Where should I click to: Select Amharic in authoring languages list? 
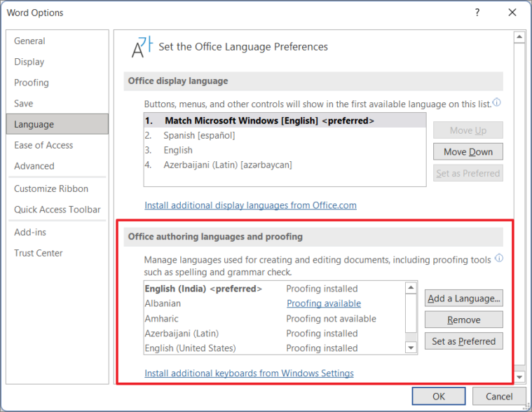click(275, 318)
